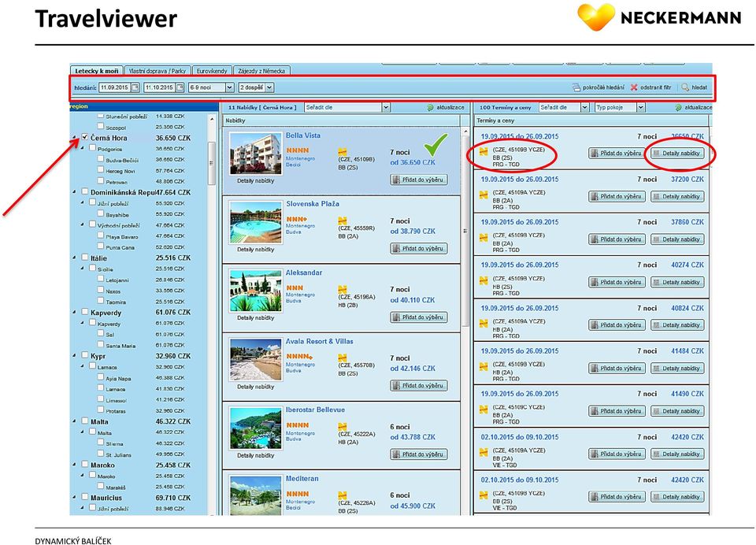Click the operator logo in the 40824 CZK row
756x545 pixels.
(484, 324)
